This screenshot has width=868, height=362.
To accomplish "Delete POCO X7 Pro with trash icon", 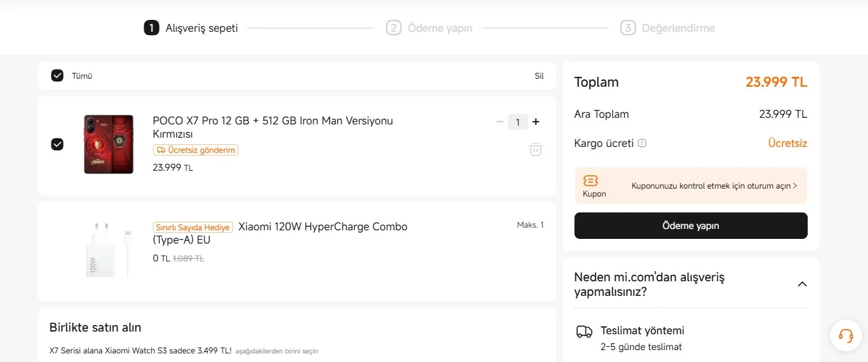I will tap(535, 150).
